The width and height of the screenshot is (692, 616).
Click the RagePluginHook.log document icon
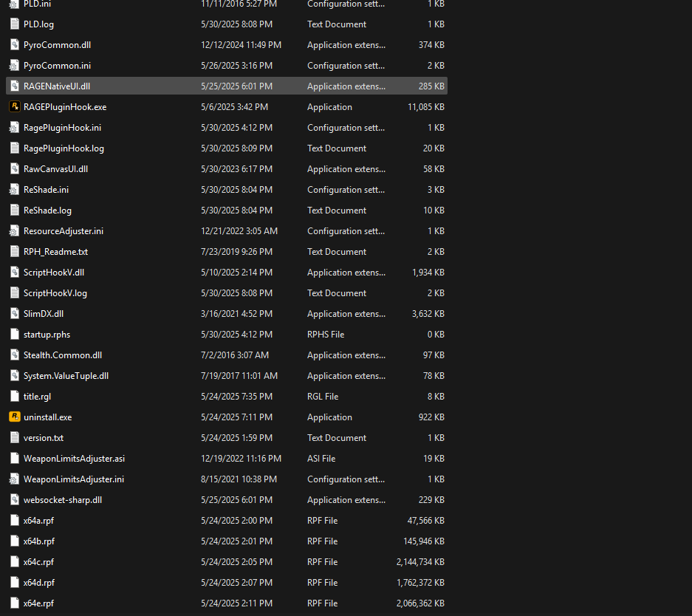pos(15,148)
